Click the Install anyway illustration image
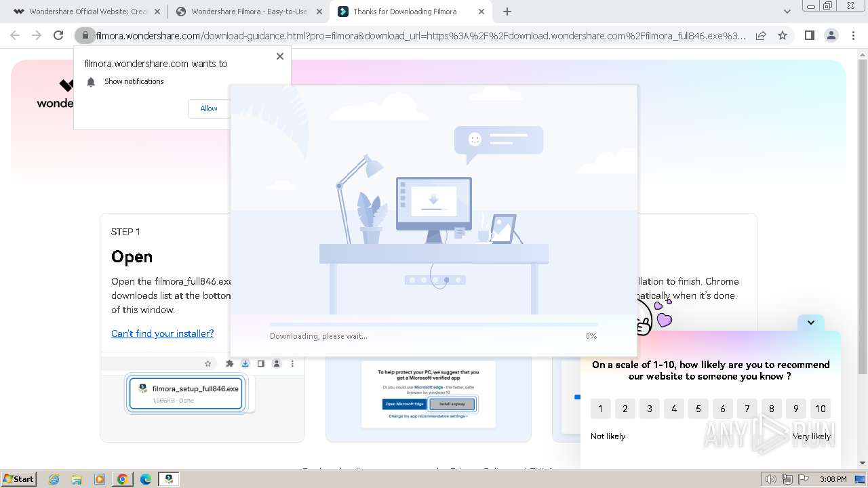Viewport: 868px width, 488px height. pos(452,404)
